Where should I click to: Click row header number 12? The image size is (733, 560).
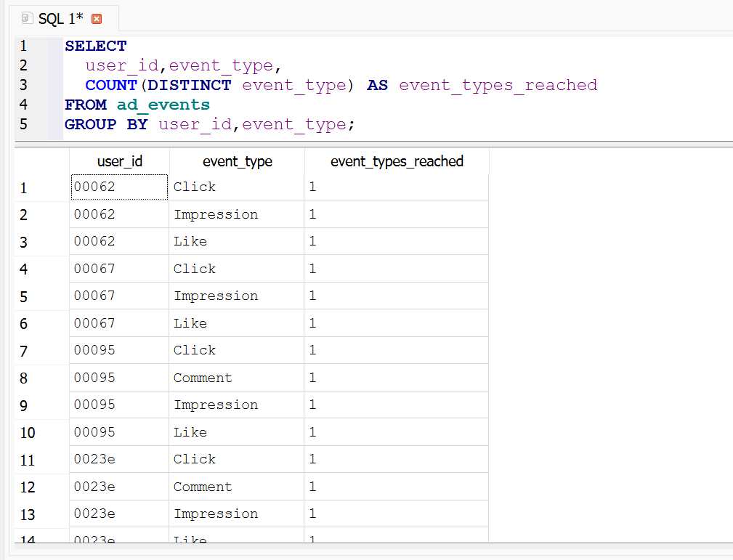click(x=27, y=487)
